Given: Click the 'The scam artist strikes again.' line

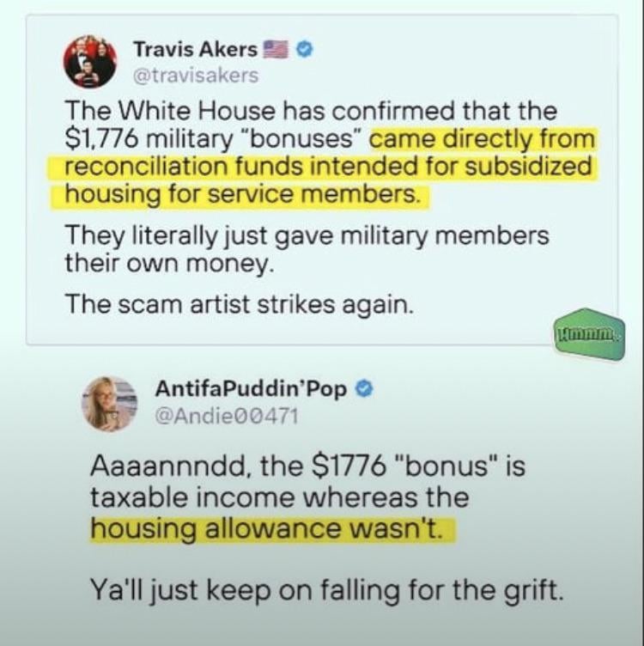Looking at the screenshot, I should 240,305.
